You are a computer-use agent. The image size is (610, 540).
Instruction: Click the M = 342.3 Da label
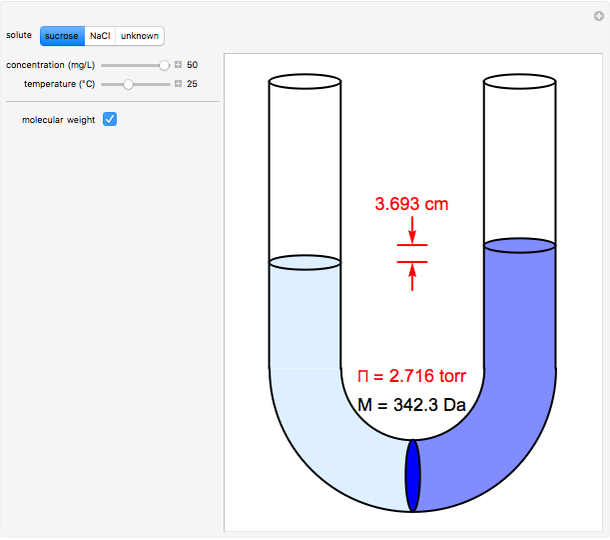click(x=412, y=405)
